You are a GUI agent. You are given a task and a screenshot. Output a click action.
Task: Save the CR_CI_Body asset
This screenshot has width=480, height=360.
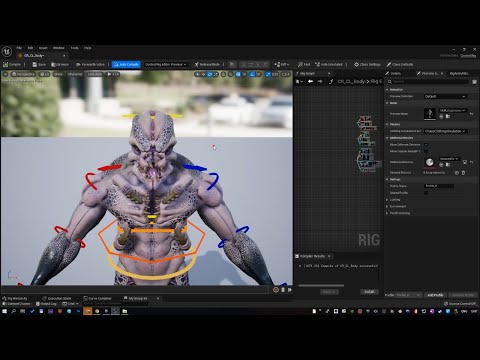39,64
